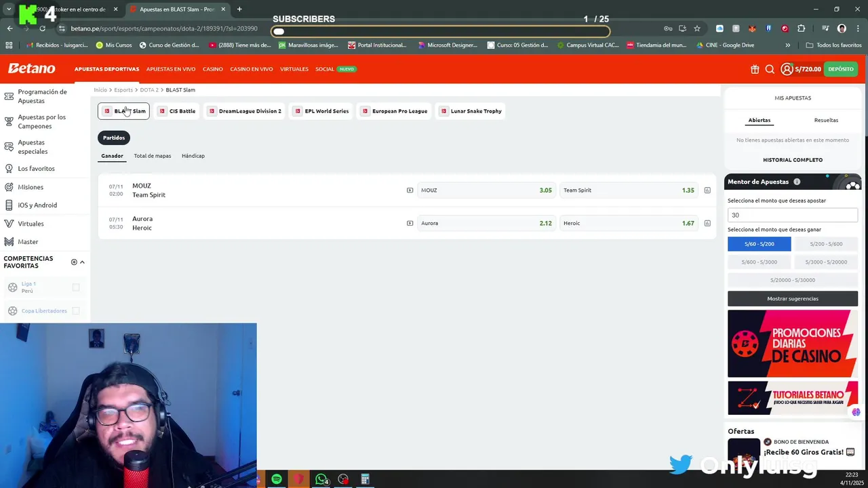Open Historial Completo link
The height and width of the screenshot is (488, 868).
[793, 160]
